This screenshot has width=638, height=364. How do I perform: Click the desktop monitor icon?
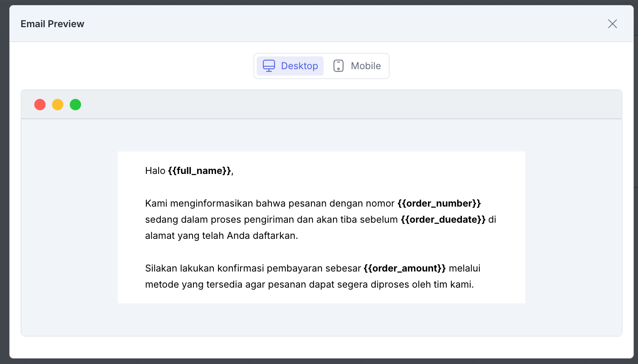(x=269, y=66)
